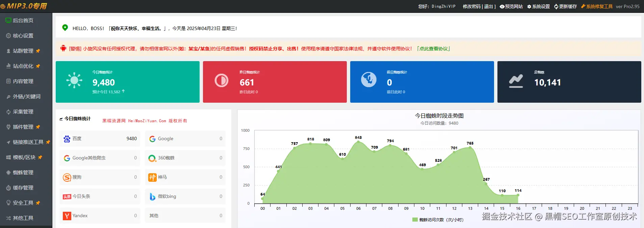This screenshot has height=228, width=644.
Task: Click 修改密码 link in header
Action: click(x=471, y=6)
